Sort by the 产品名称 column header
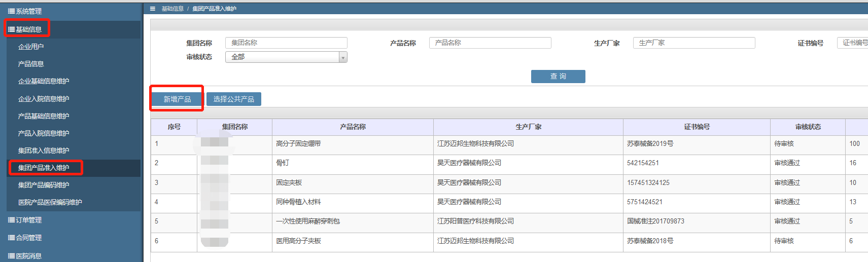Viewport: 868px width, 262px height. [x=353, y=127]
